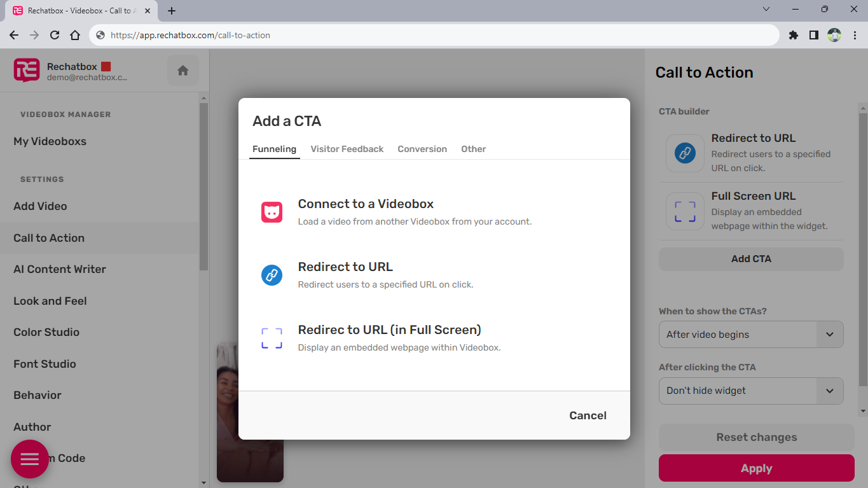This screenshot has height=488, width=868.
Task: Click the Rechatbox logo icon
Action: [x=27, y=70]
